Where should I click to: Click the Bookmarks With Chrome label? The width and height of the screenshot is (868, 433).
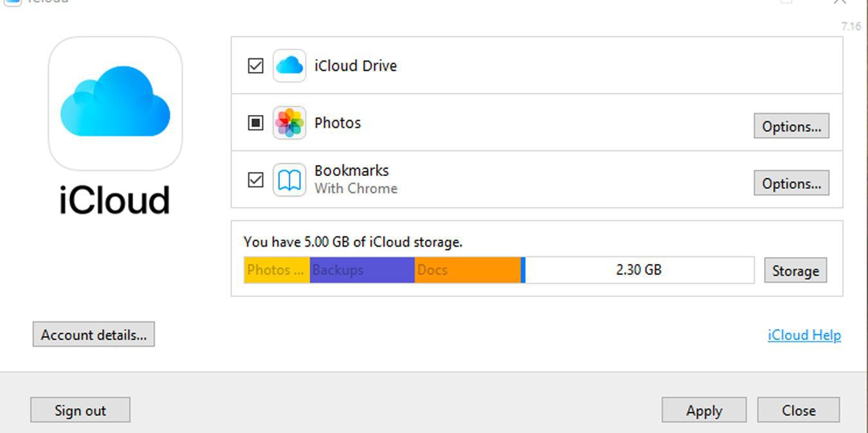355,179
